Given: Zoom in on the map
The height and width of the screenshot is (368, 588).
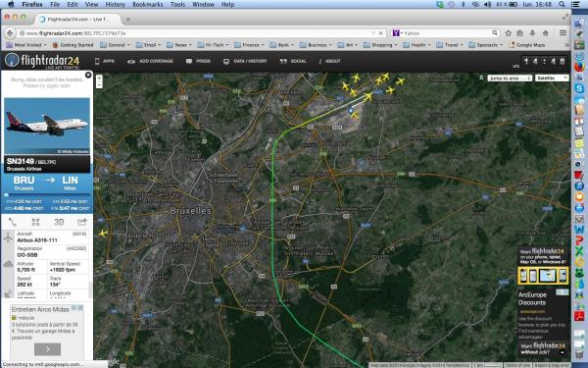Looking at the screenshot, I should point(99,79).
